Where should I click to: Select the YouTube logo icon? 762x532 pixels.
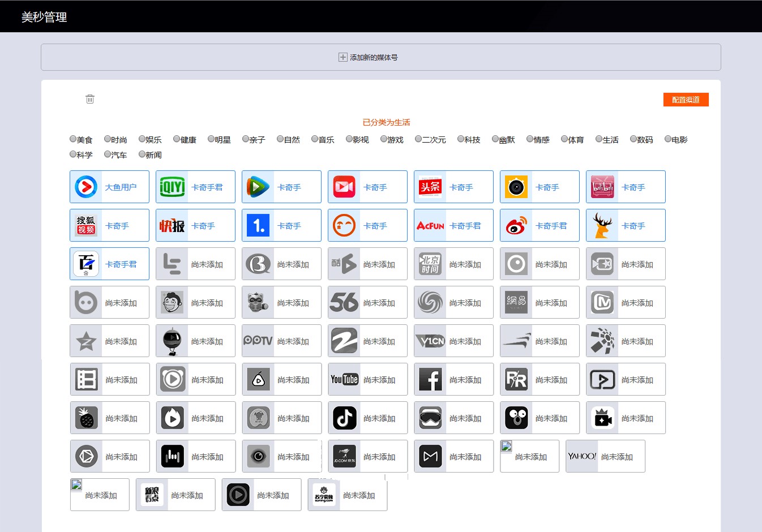(344, 379)
